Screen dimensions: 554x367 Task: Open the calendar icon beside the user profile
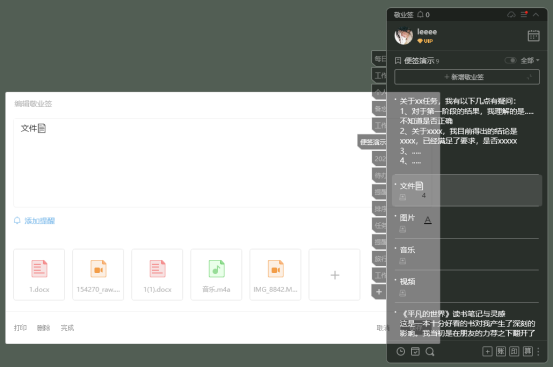(x=533, y=36)
